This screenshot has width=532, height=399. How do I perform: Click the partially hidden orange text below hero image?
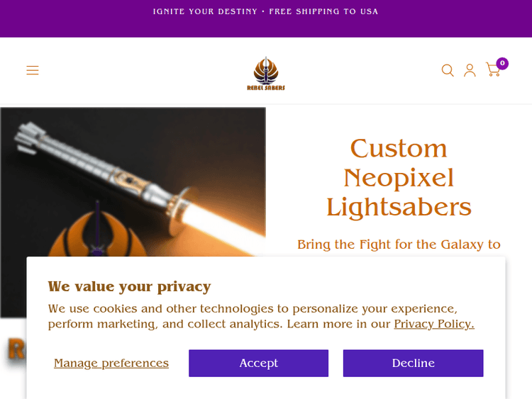[x=16, y=349]
